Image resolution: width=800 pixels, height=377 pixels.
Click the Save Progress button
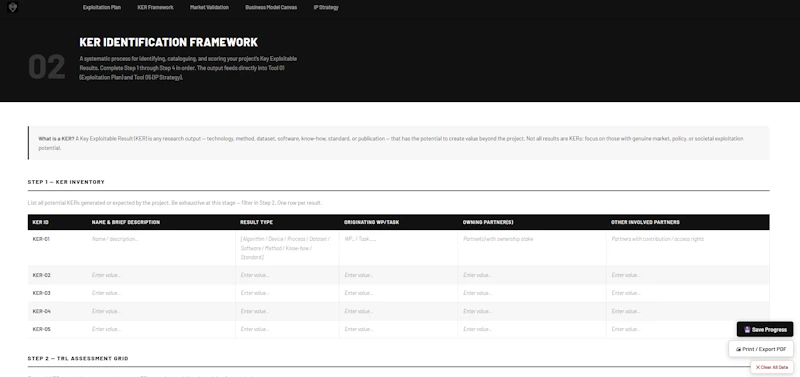[765, 330]
